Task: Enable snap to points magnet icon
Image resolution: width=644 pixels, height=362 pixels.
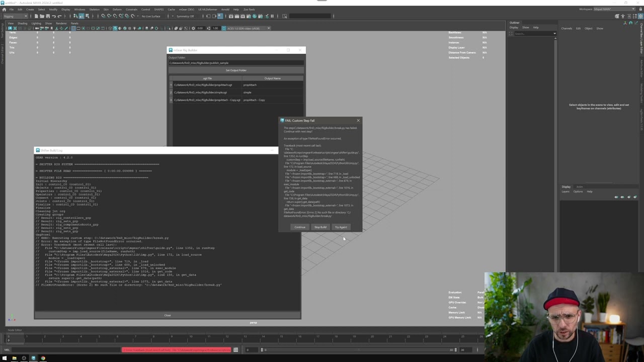Action: pyautogui.click(x=115, y=16)
